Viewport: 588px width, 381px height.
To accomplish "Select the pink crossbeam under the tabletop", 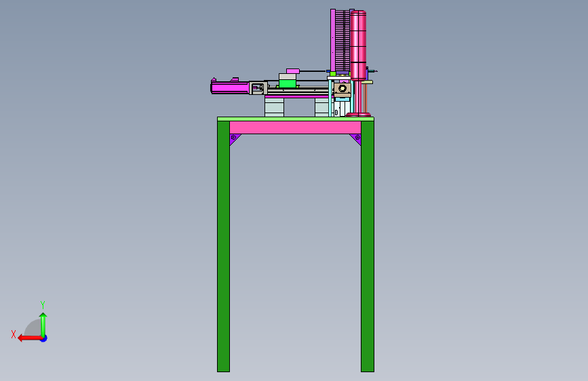I will pos(295,127).
